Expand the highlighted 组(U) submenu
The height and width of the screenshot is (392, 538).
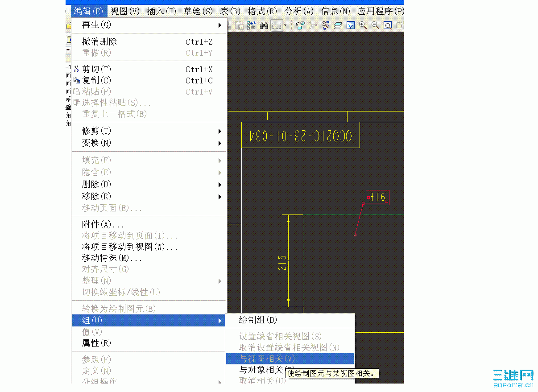(149, 320)
